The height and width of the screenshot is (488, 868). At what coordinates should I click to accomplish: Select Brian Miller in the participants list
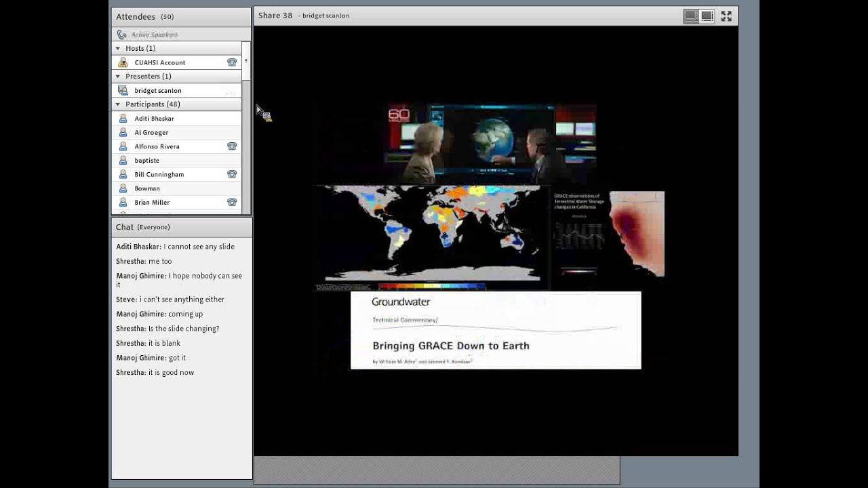pyautogui.click(x=176, y=203)
